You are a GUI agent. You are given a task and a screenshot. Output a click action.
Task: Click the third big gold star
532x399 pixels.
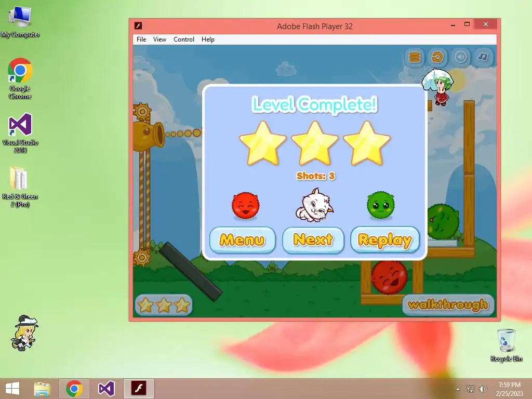[x=367, y=143]
